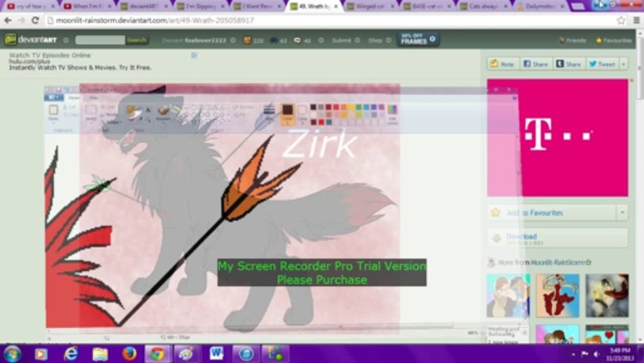This screenshot has width=644, height=363.
Task: Switch to the 'Winged cat' tab
Action: coord(370,7)
